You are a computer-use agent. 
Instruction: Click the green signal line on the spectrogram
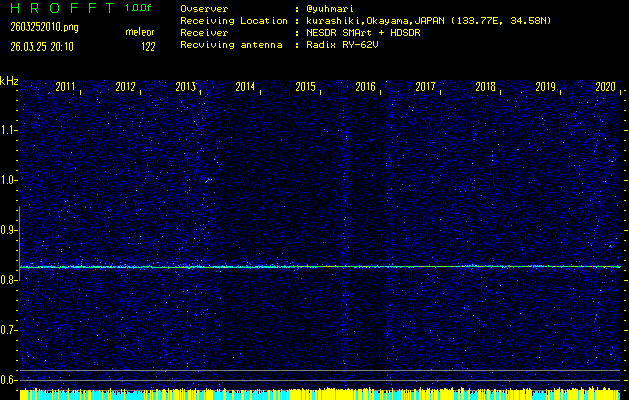tap(320, 267)
